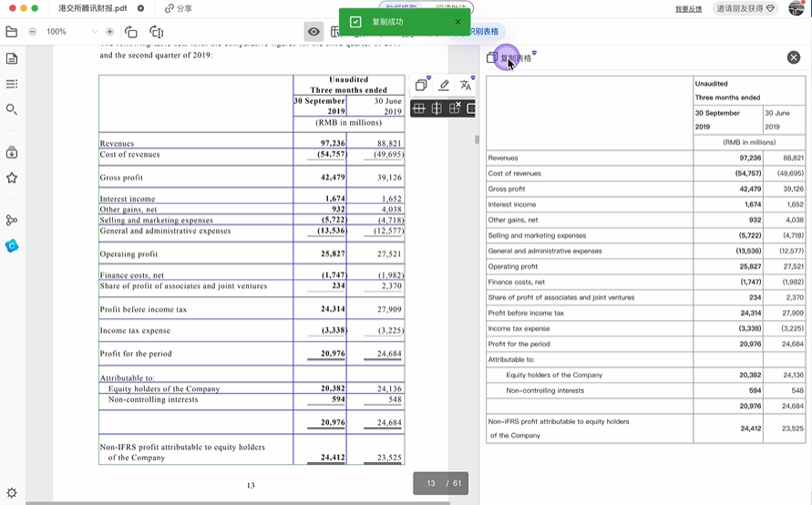Viewport: 812px width, 505px height.
Task: Open the search magnifier in the sidebar
Action: [x=12, y=109]
